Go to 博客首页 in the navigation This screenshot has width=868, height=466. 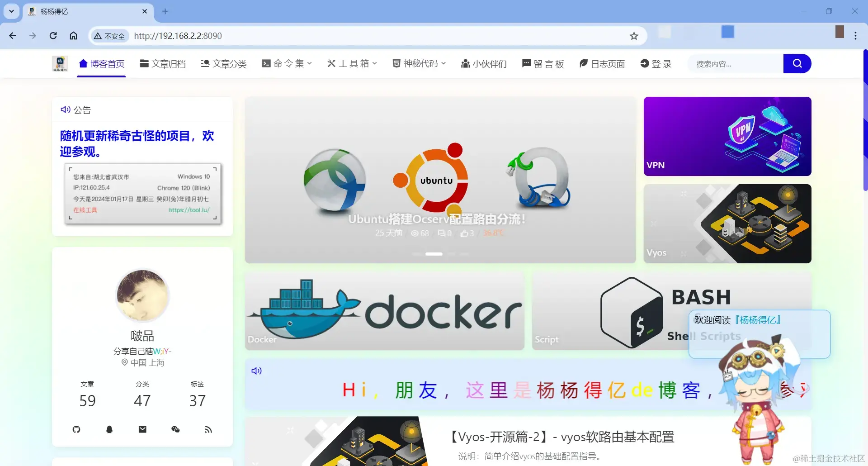point(102,64)
